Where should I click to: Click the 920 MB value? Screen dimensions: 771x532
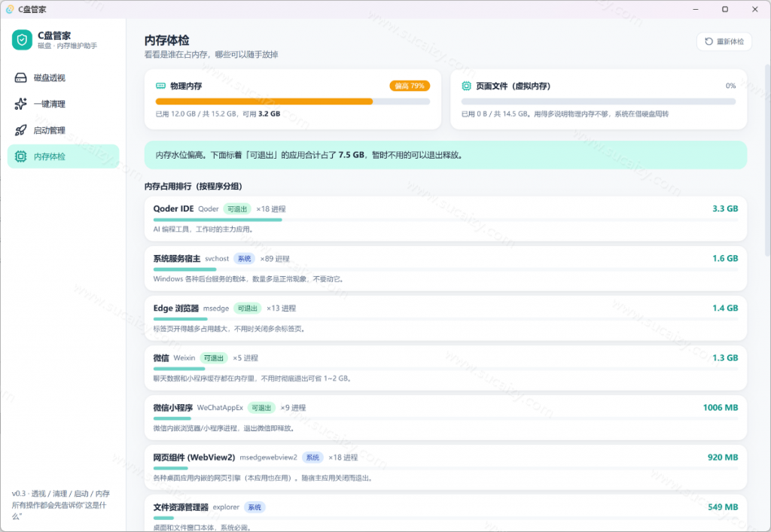723,458
